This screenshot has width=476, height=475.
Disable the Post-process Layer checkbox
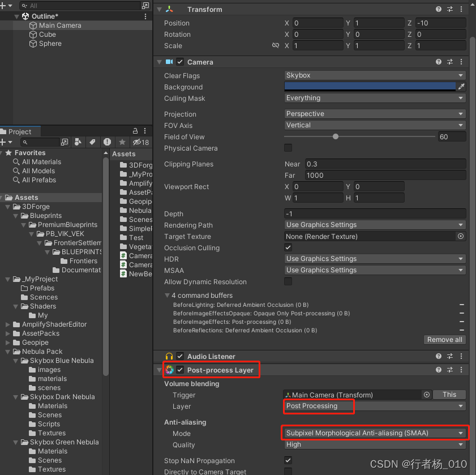click(180, 370)
